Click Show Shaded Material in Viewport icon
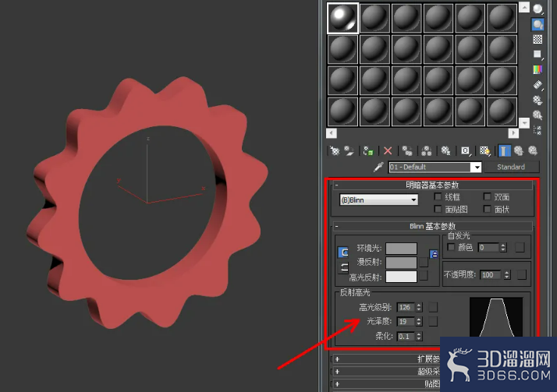The height and width of the screenshot is (392, 557). tap(485, 150)
